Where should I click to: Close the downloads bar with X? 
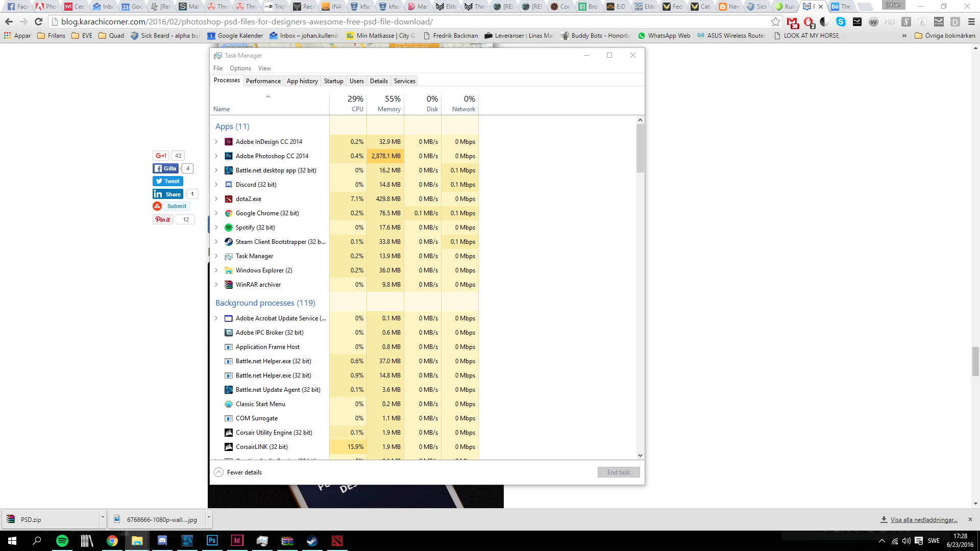tap(970, 519)
